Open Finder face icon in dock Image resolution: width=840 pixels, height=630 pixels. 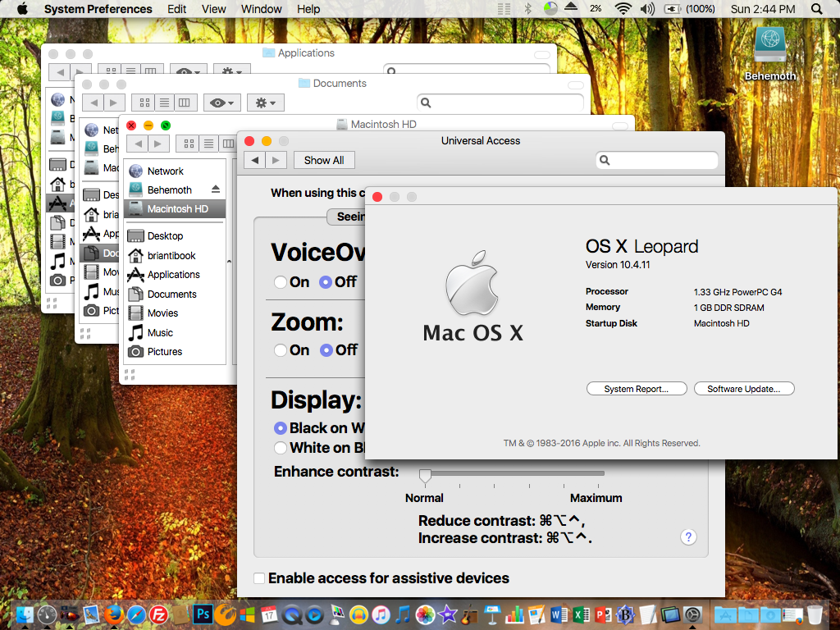[x=25, y=614]
